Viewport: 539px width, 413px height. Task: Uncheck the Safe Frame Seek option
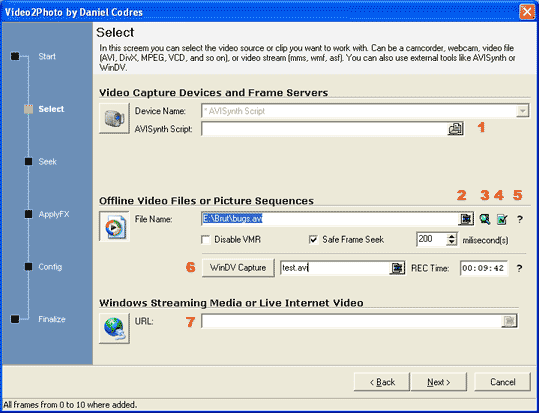tap(313, 240)
